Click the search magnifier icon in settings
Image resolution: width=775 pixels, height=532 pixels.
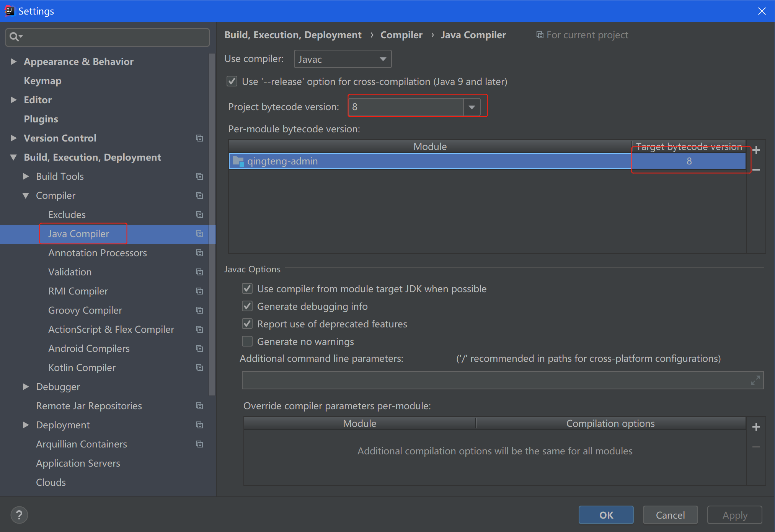[15, 37]
